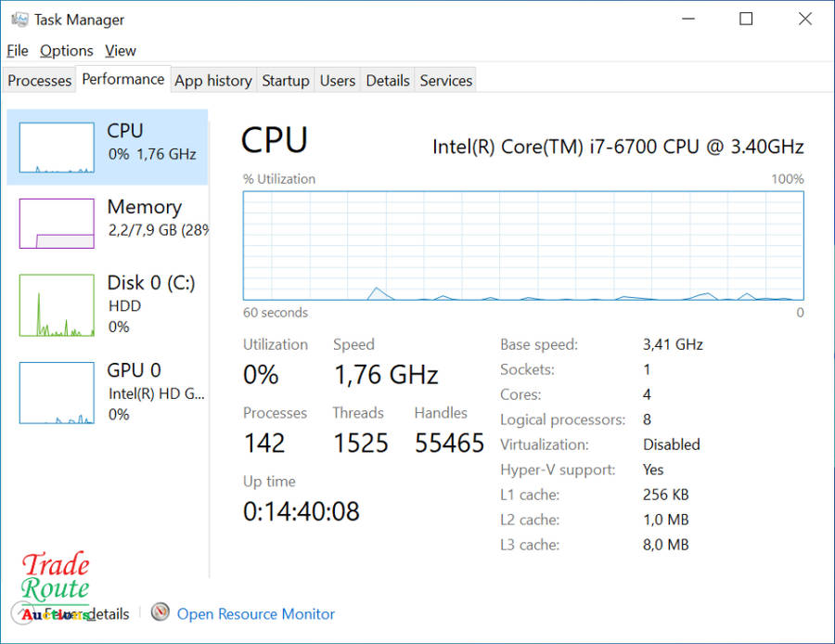The height and width of the screenshot is (644, 835).
Task: Go to the Startup tab
Action: [x=285, y=81]
